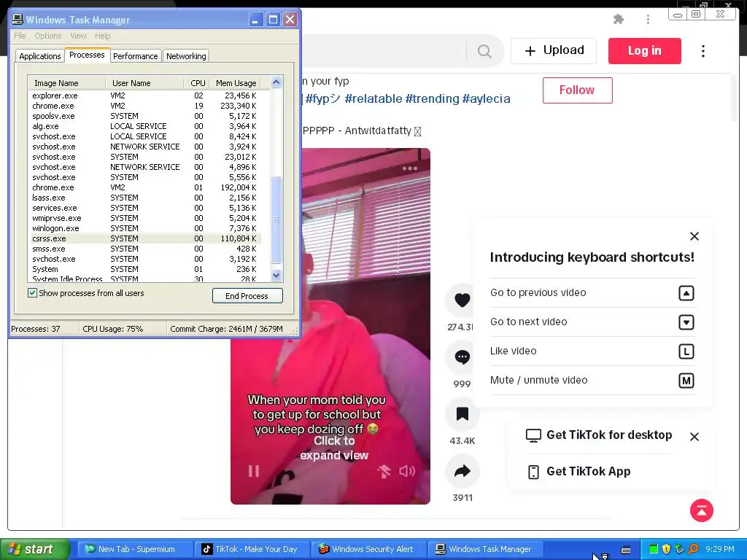This screenshot has height=560, width=747.
Task: Dismiss the Get TikTok for desktop panel
Action: [694, 437]
